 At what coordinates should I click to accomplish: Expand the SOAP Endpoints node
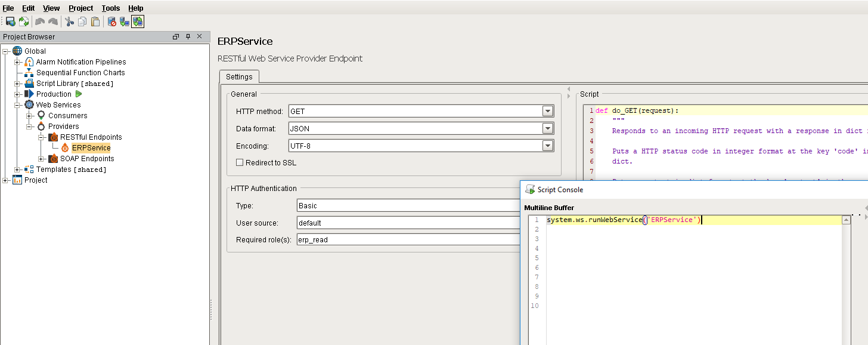tap(42, 158)
